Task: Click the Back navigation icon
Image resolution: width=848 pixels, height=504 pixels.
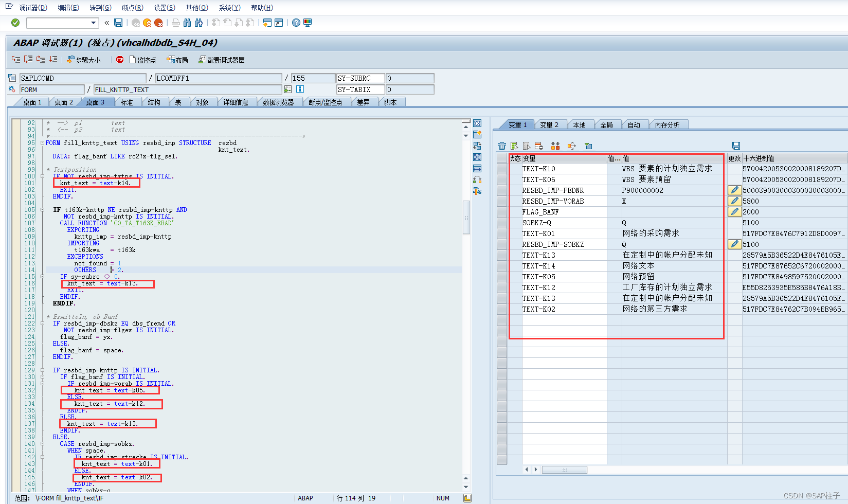Action: click(136, 23)
